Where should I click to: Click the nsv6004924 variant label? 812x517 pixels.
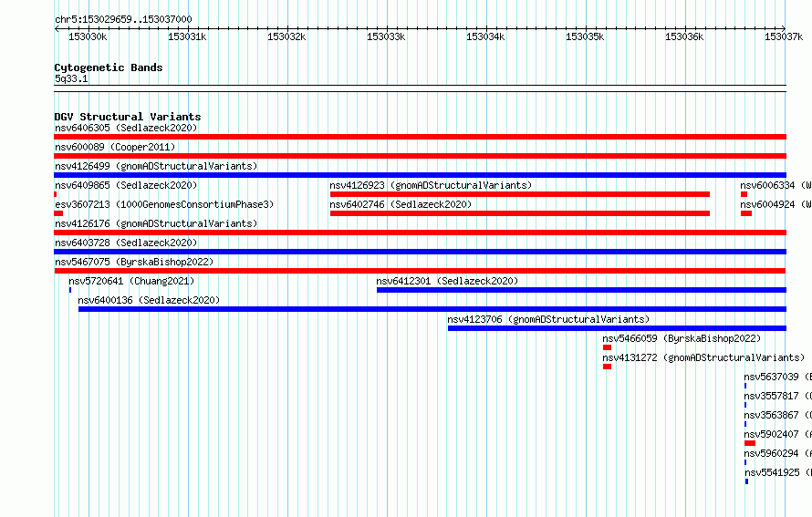776,204
